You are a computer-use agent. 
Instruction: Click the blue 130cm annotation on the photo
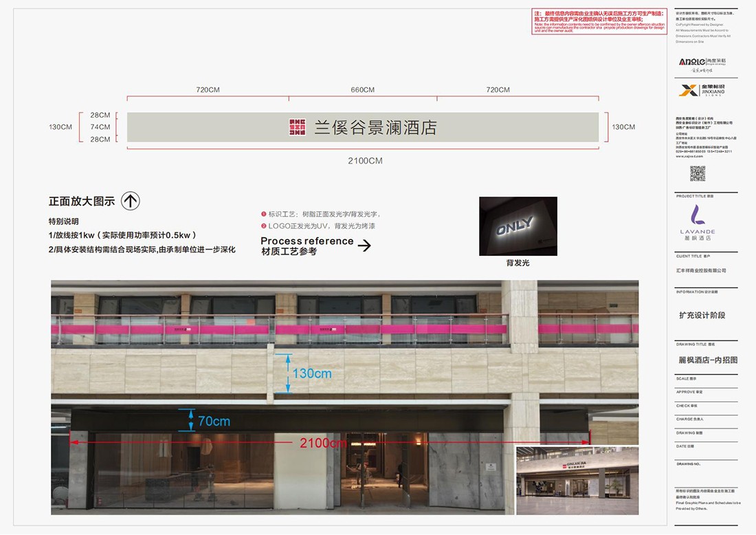312,373
